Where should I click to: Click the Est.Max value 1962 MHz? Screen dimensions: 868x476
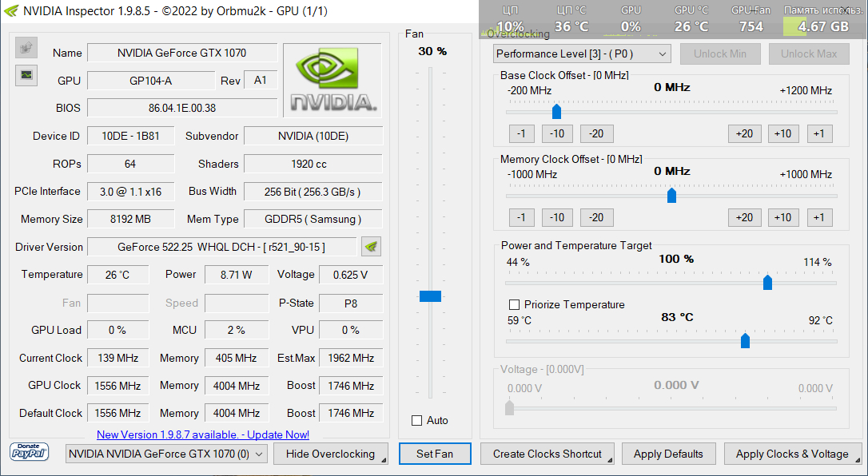(350, 359)
